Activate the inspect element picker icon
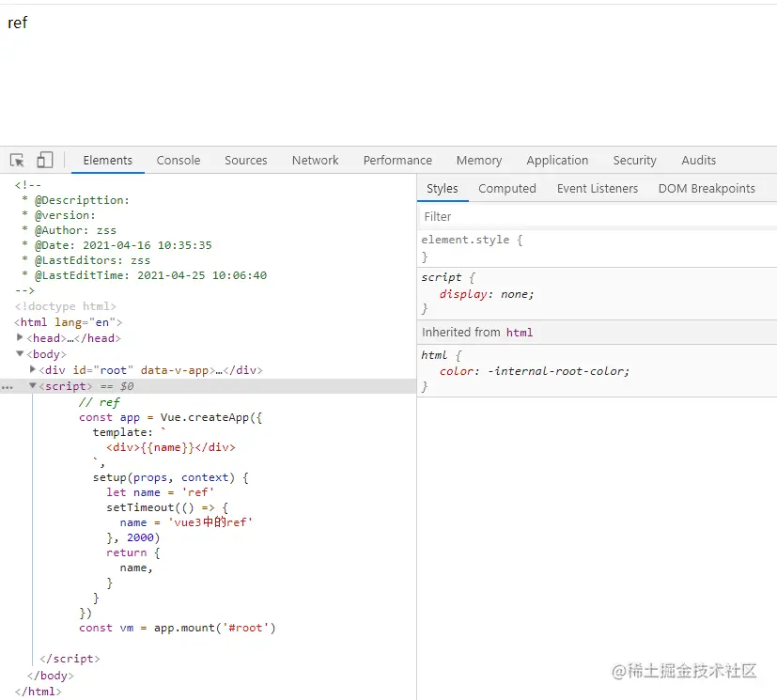Screen dimensions: 777x700 [17, 161]
